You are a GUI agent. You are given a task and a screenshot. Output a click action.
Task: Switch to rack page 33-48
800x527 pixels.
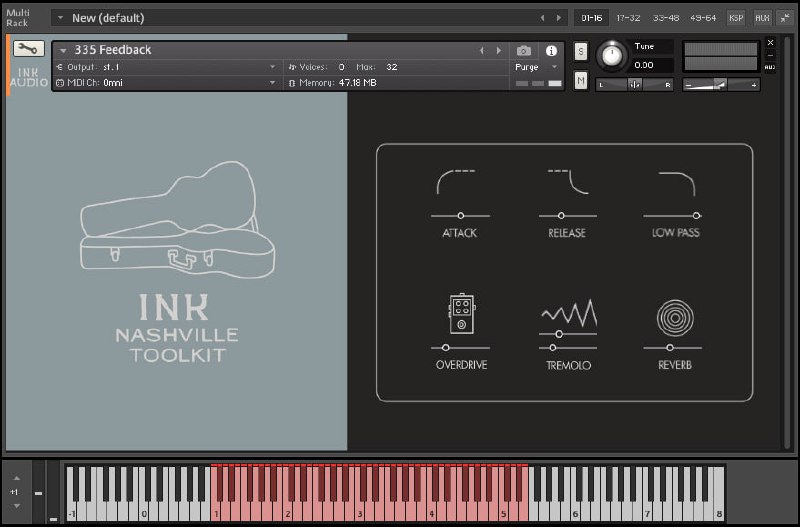(665, 17)
